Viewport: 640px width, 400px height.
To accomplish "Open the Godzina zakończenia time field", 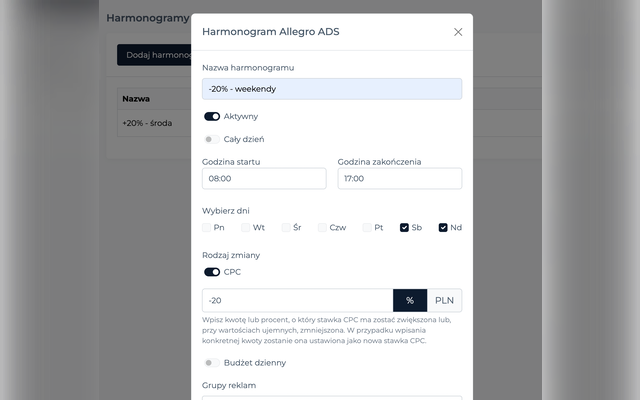I will pos(400,179).
